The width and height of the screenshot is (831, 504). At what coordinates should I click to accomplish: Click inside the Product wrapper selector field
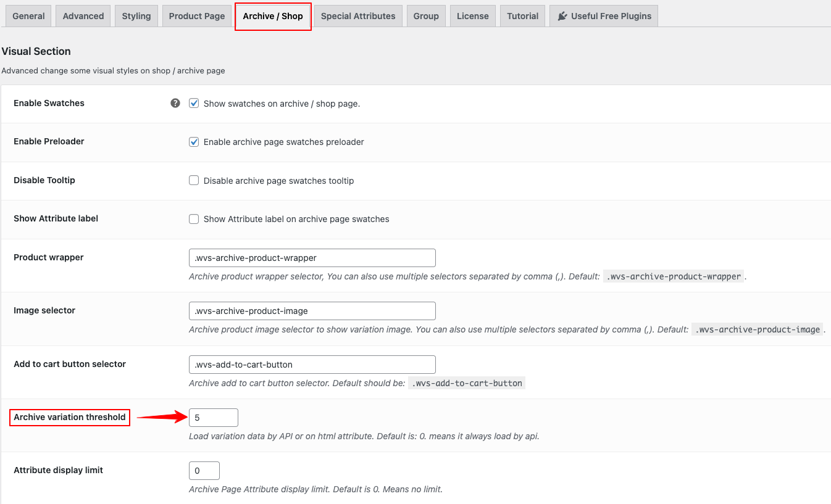coord(312,257)
